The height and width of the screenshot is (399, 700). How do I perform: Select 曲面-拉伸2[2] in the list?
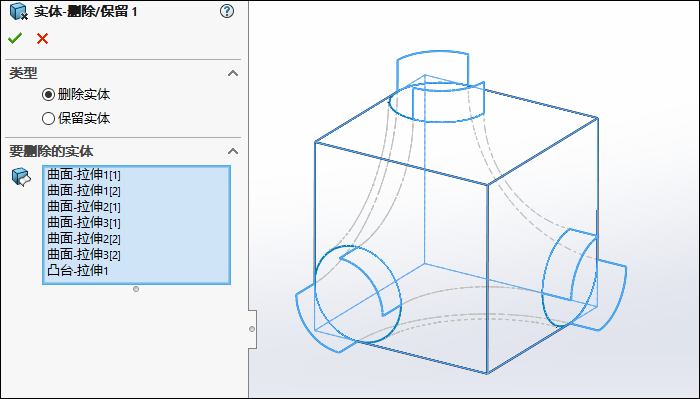84,238
